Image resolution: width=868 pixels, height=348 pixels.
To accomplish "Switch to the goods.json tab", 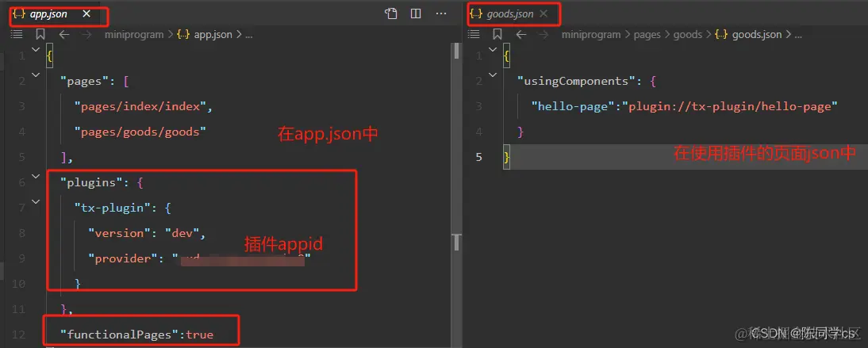I will 510,14.
